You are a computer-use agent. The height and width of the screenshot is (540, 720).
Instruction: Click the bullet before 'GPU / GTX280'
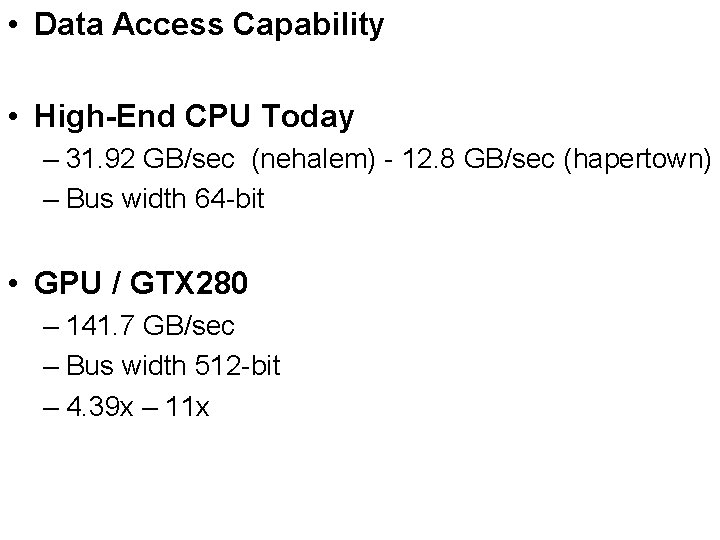tap(13, 282)
